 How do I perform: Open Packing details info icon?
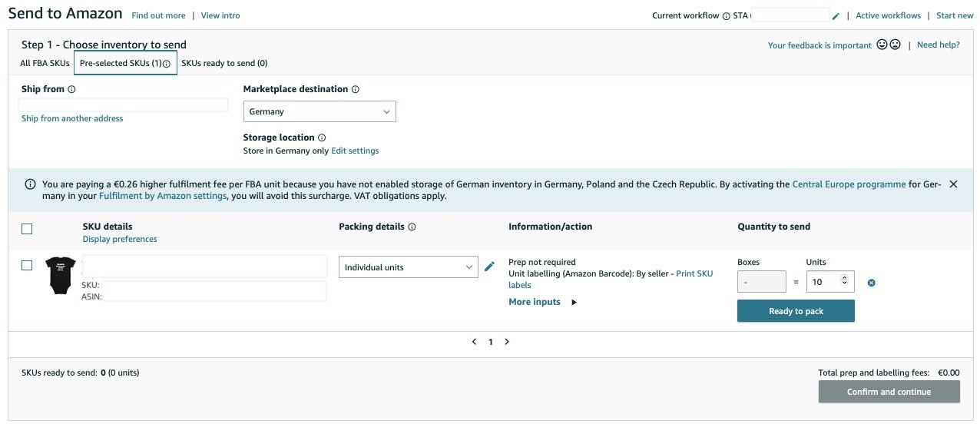coord(412,227)
